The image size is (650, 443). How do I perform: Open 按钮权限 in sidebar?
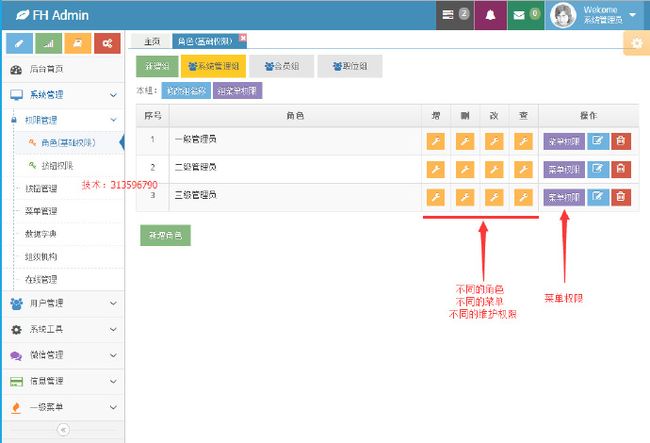point(69,166)
